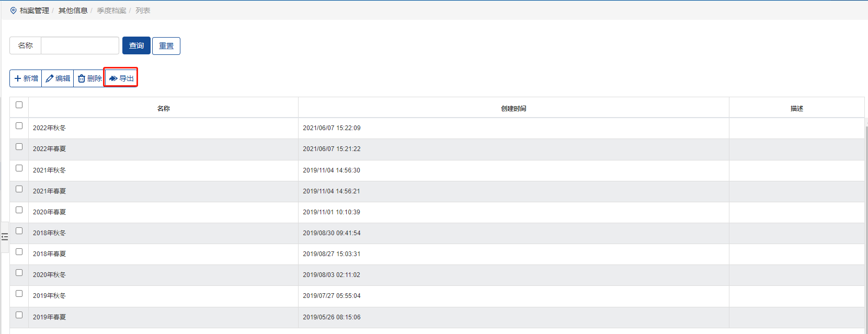Viewport: 868px width, 334px height.
Task: Tick the checkbox next to 2019年春夏
Action: (19, 315)
